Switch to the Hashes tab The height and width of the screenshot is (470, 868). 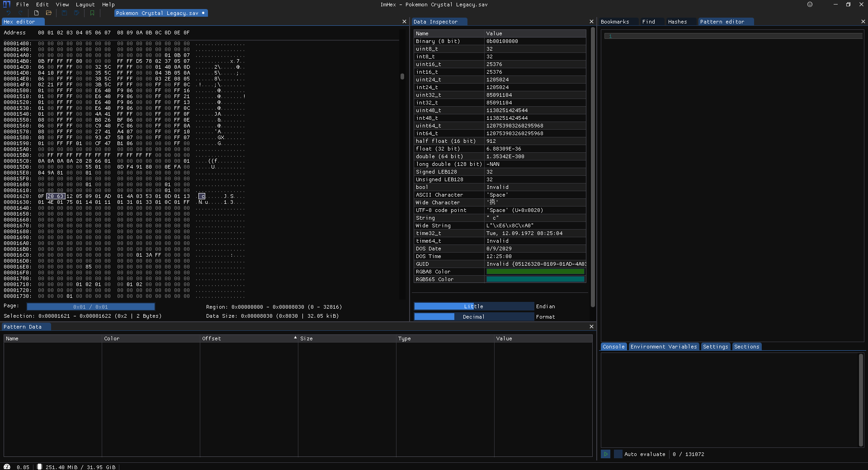pyautogui.click(x=677, y=22)
